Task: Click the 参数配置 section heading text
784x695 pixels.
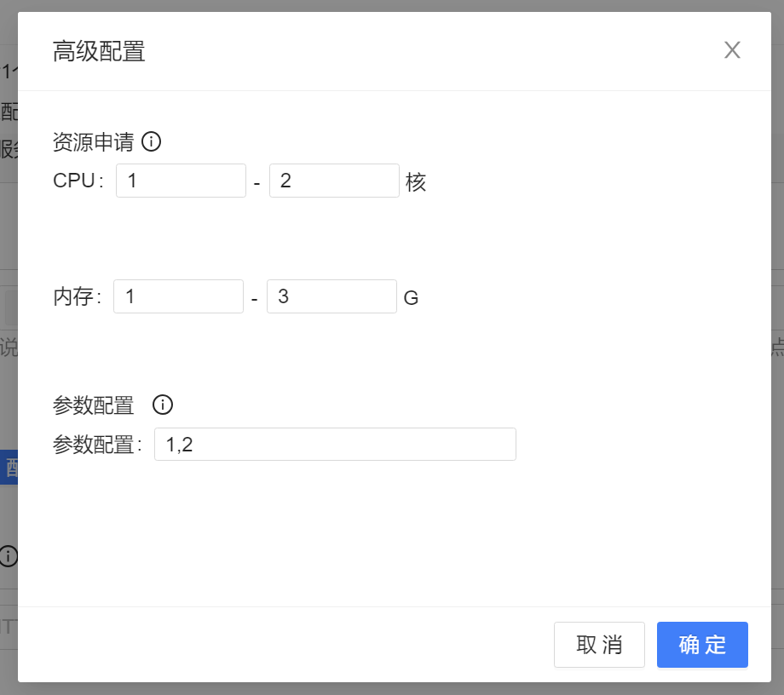Action: [94, 405]
